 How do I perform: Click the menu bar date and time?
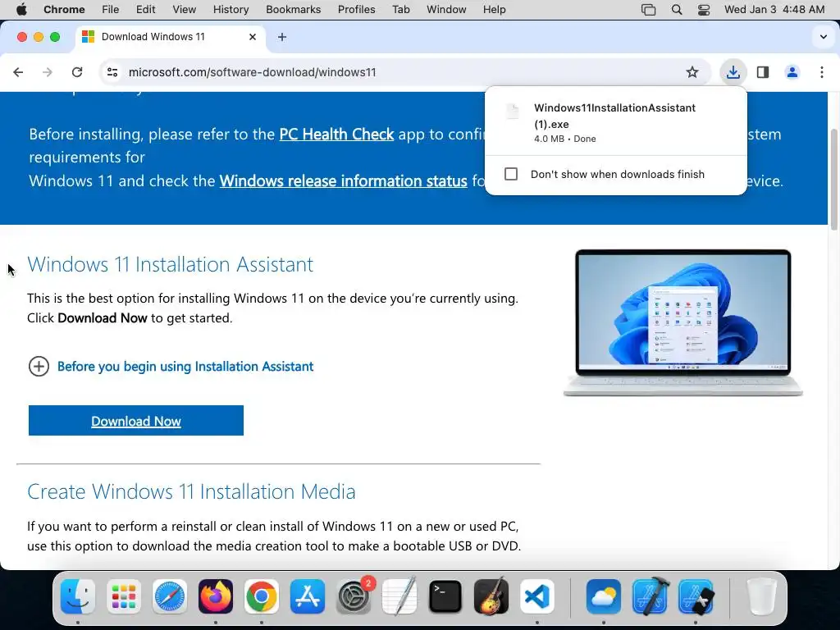774,10
